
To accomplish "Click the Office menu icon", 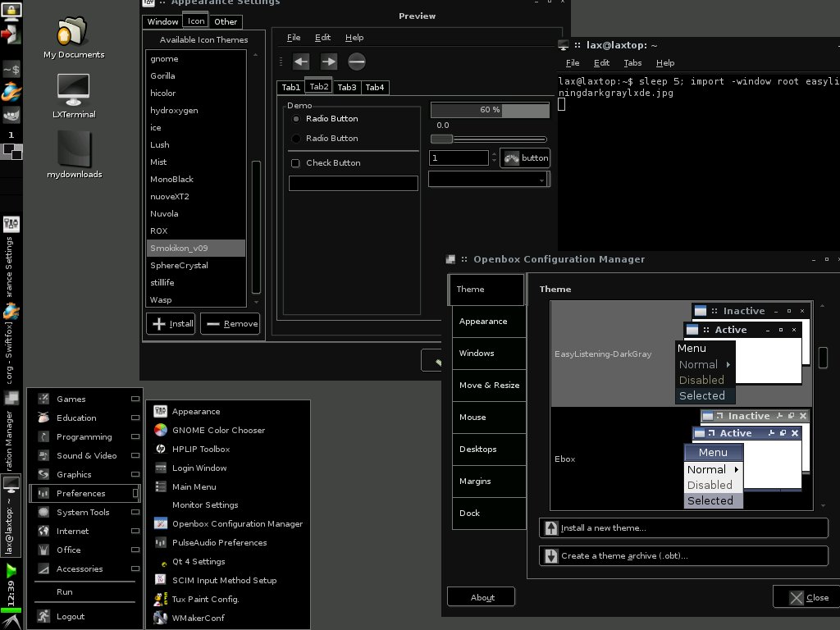I will click(44, 550).
